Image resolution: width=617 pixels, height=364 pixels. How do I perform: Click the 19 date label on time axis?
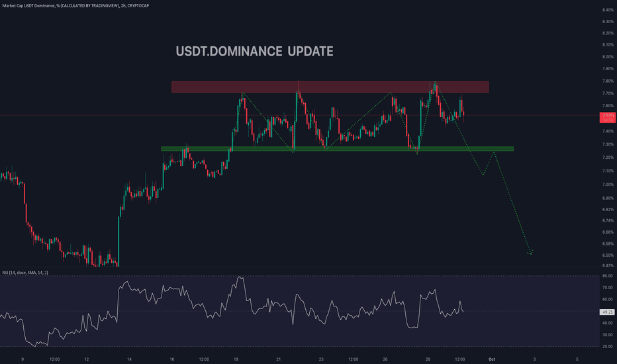tap(236, 359)
